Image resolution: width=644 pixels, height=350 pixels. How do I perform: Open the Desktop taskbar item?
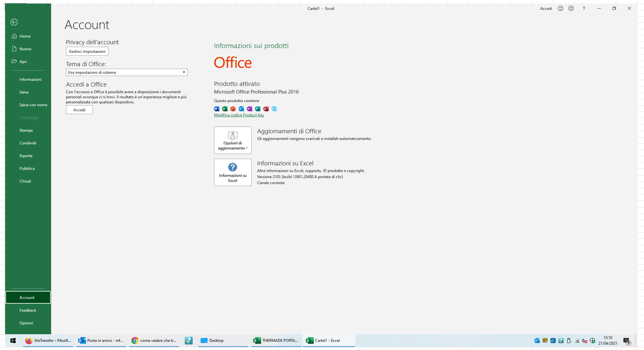coord(223,341)
